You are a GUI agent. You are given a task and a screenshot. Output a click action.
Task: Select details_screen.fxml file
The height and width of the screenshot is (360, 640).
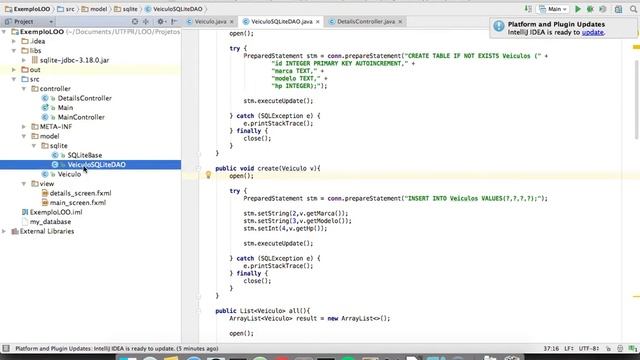80,193
